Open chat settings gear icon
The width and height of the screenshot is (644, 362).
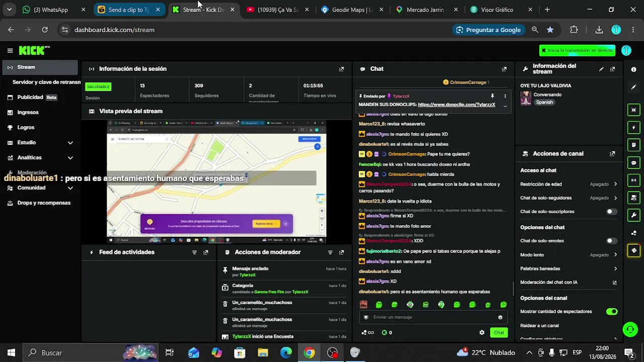(482, 332)
